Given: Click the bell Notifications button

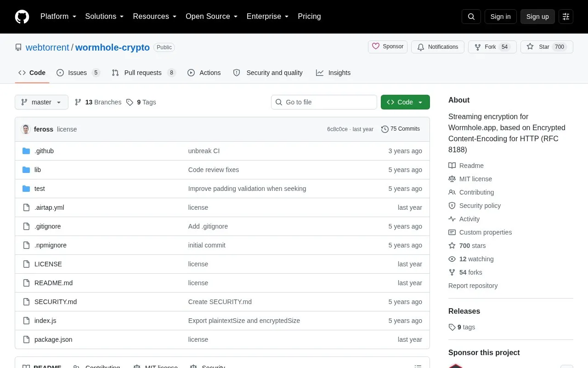Looking at the screenshot, I should 438,47.
